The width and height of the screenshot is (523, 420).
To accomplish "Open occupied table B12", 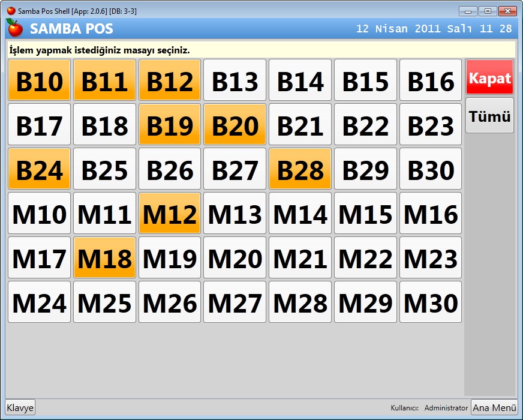I will 170,80.
